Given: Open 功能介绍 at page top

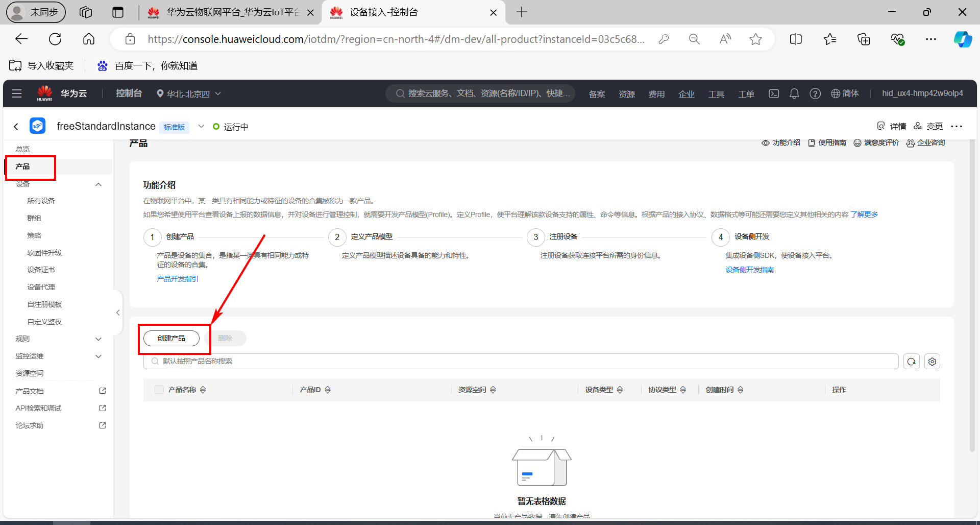Looking at the screenshot, I should pos(781,143).
